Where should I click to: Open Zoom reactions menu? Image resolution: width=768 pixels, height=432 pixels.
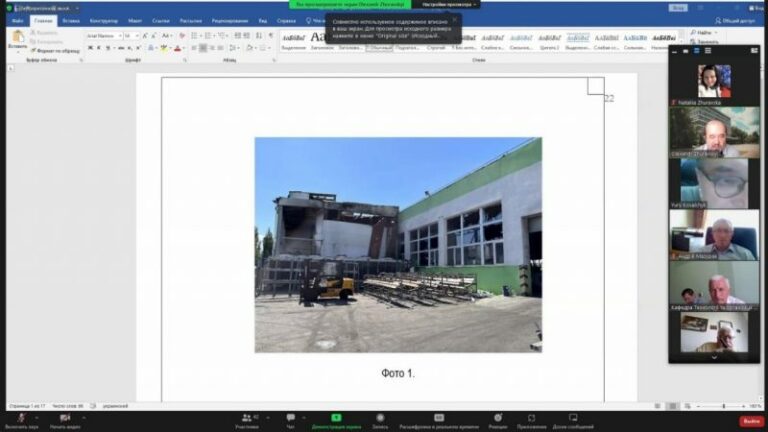(x=497, y=419)
